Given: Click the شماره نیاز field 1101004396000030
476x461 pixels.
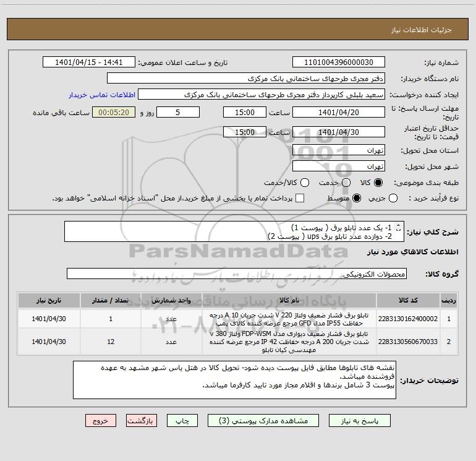Looking at the screenshot, I should tap(339, 62).
